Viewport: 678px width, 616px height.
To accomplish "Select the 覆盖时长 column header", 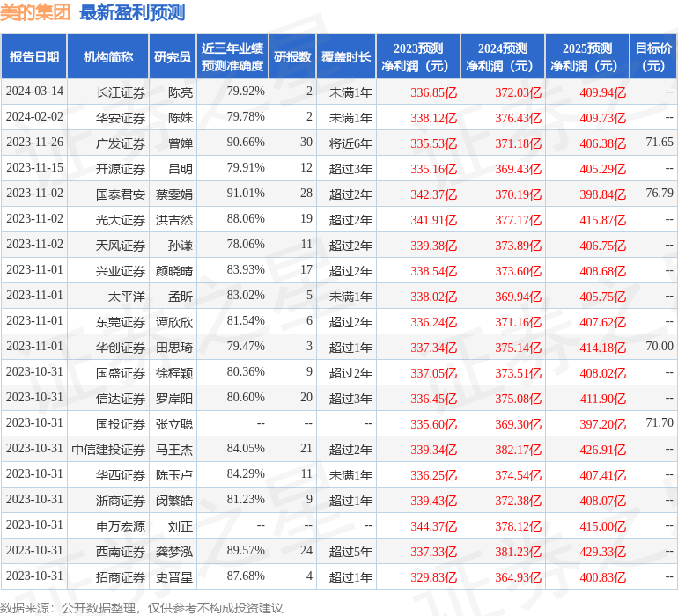I will 346,57.
